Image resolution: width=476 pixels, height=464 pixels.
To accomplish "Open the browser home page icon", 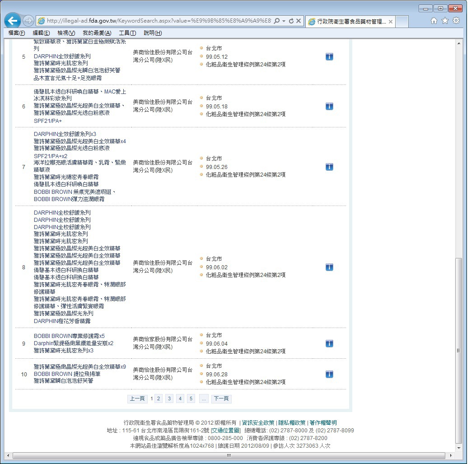I will click(434, 21).
